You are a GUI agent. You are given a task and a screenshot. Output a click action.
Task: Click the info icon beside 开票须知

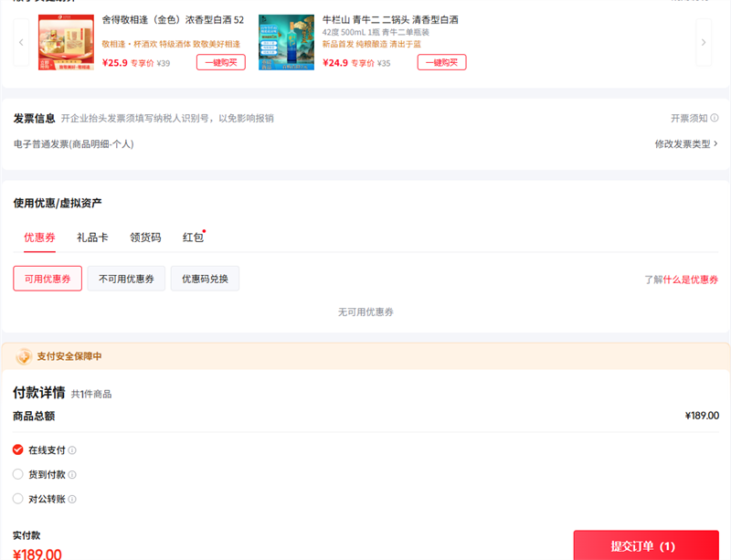pyautogui.click(x=715, y=119)
